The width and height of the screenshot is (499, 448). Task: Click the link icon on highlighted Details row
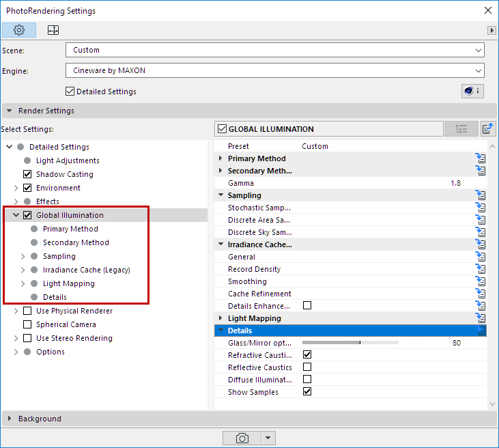tap(481, 331)
